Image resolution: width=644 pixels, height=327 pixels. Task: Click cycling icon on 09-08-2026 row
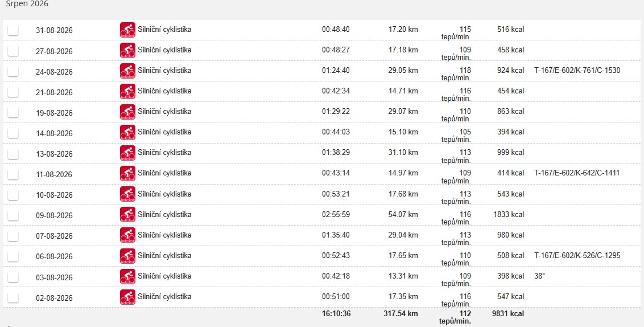(127, 215)
